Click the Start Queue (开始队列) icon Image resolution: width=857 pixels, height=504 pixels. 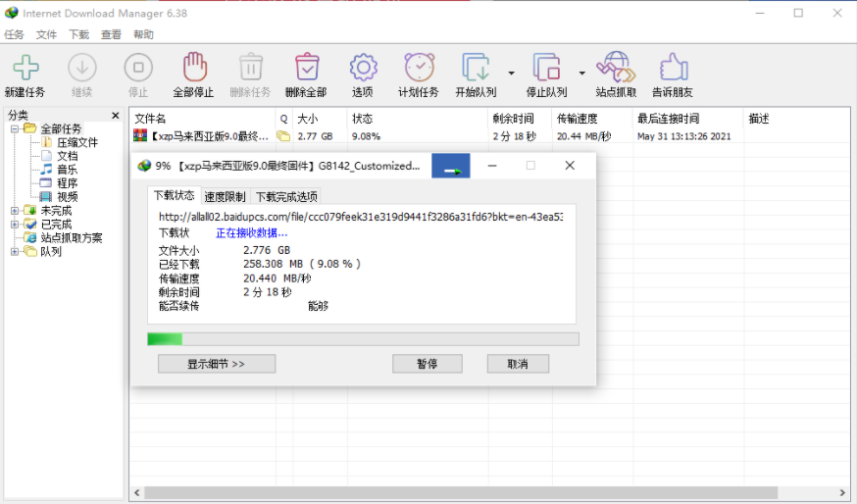click(x=476, y=68)
